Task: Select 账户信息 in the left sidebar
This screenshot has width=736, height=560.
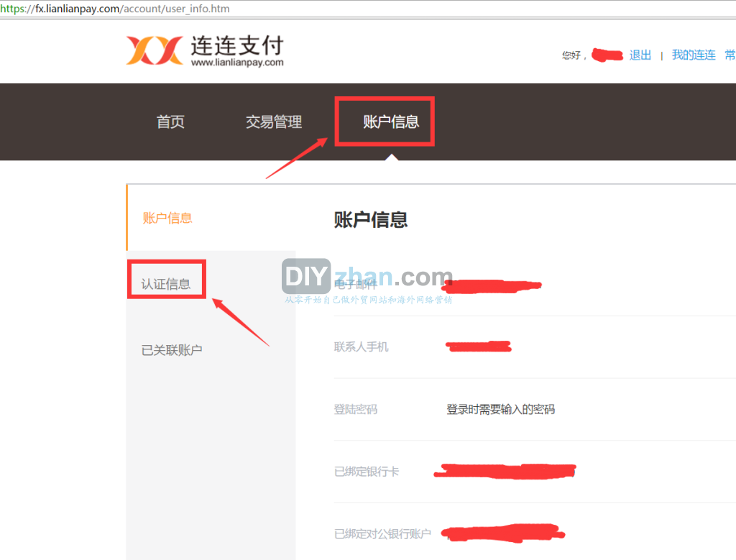Action: (x=167, y=219)
